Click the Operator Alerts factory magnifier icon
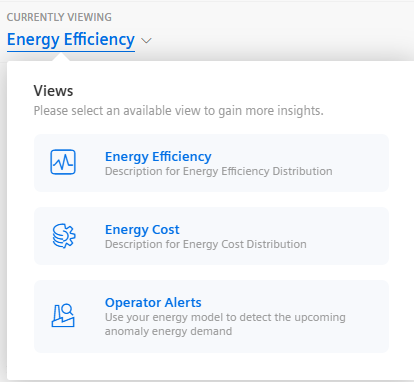The image size is (414, 382). point(63,315)
